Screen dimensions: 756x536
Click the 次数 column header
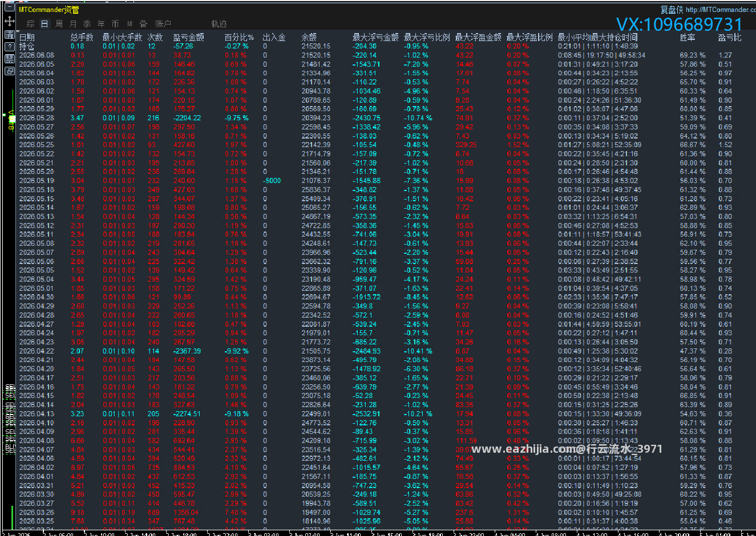coord(155,37)
